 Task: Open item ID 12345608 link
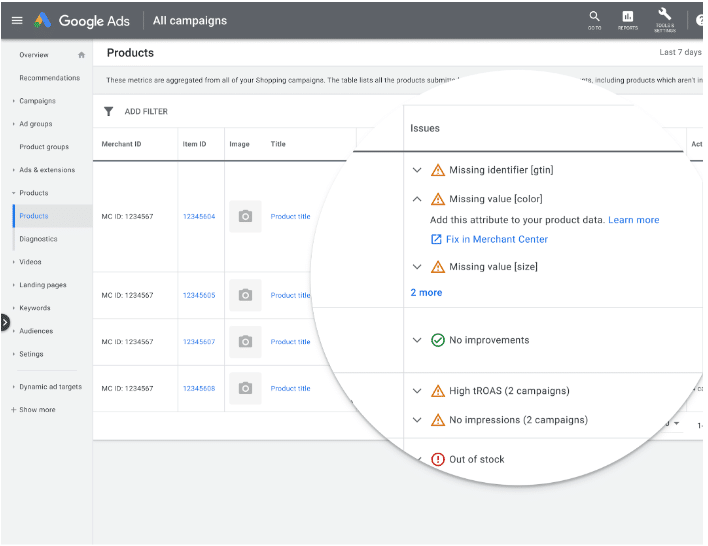(199, 388)
